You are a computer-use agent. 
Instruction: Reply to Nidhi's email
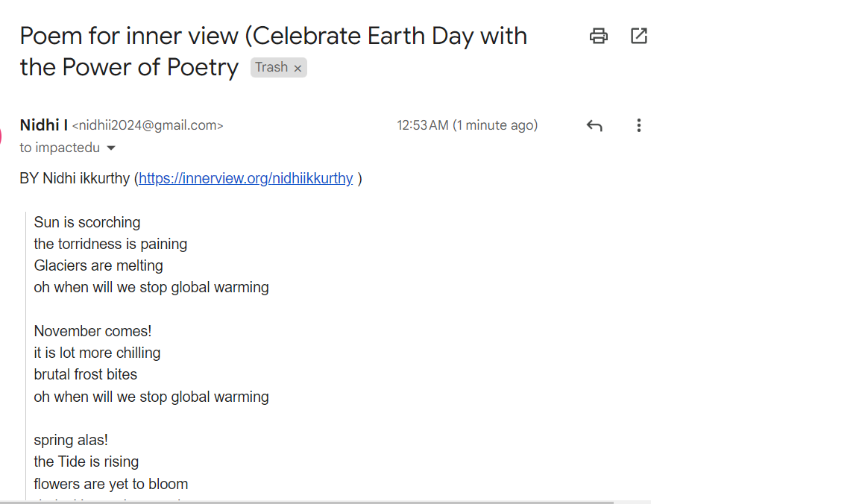[x=594, y=125]
